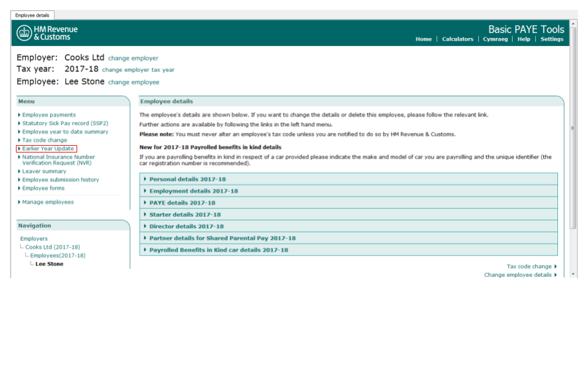
Task: Go to Manage employees
Action: [48, 202]
